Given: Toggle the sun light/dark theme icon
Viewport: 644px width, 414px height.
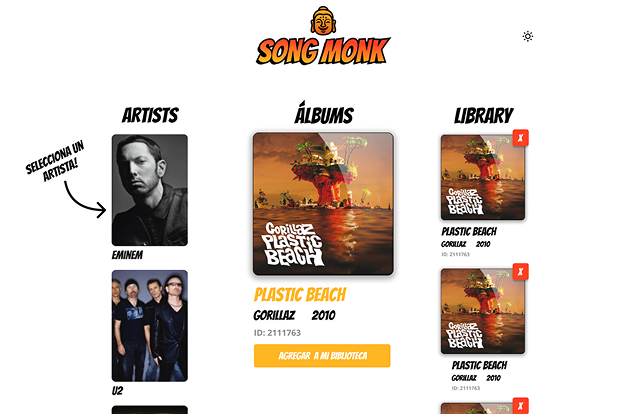Looking at the screenshot, I should tap(528, 36).
